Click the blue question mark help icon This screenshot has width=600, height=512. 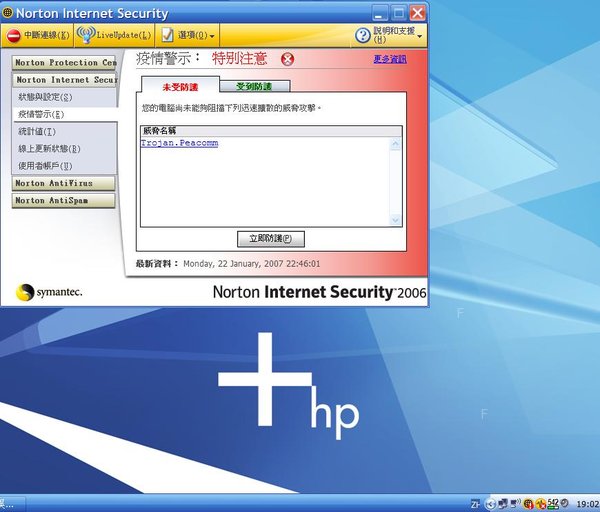pos(362,35)
